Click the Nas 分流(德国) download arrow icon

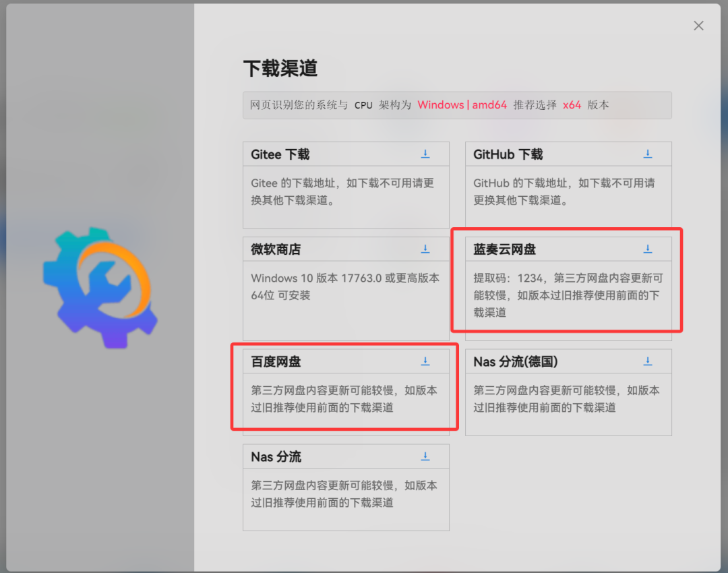tap(647, 361)
